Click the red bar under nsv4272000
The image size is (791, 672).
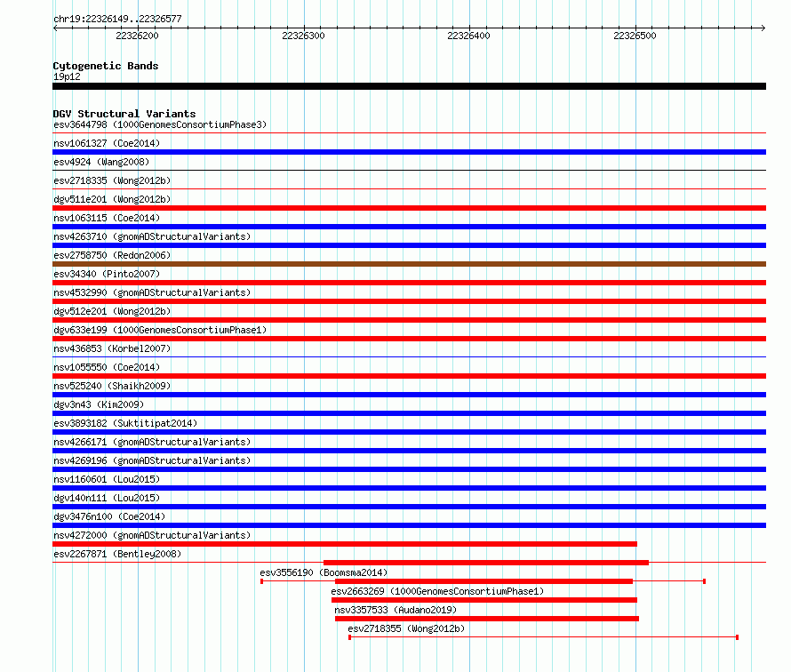tap(345, 544)
